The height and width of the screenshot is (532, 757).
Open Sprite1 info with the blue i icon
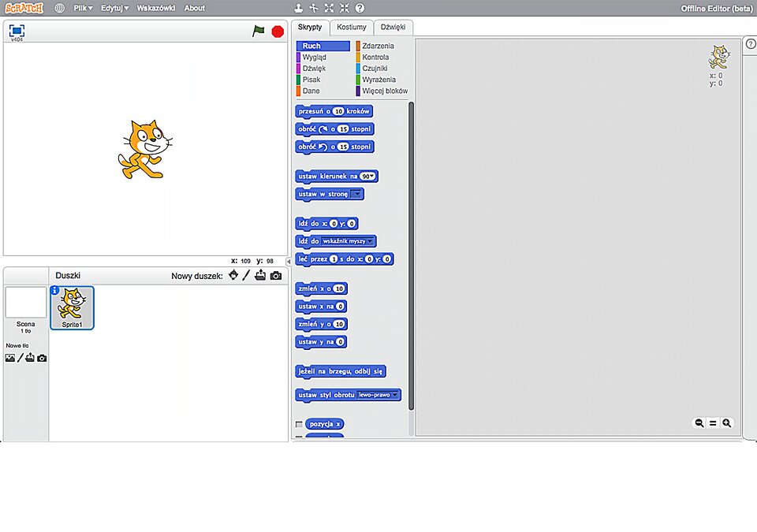pyautogui.click(x=54, y=291)
